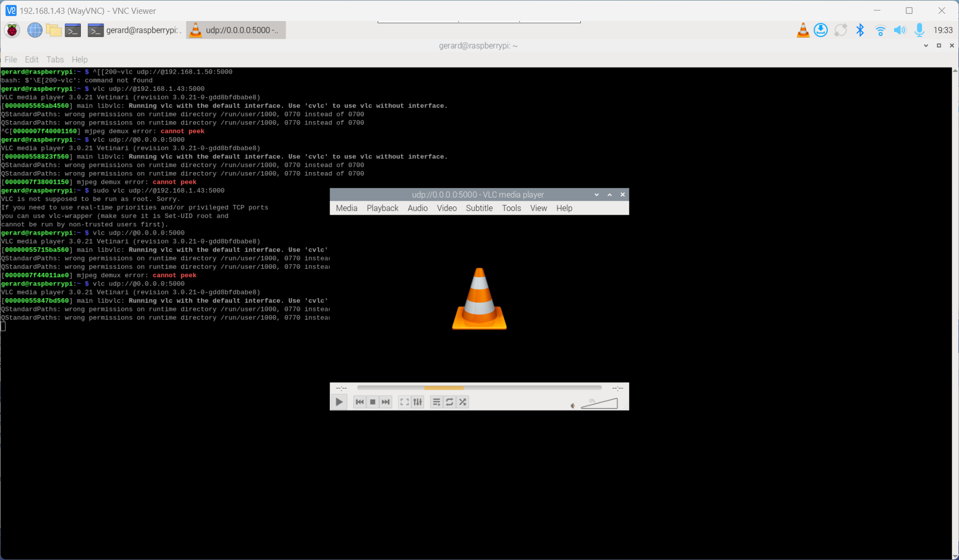Skip to next media in VLC

(x=386, y=402)
